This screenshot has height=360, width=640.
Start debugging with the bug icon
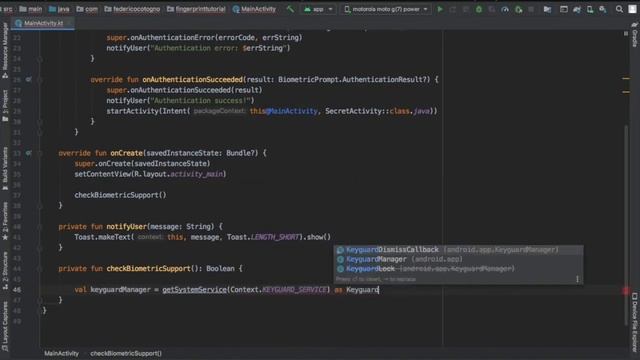click(x=479, y=9)
